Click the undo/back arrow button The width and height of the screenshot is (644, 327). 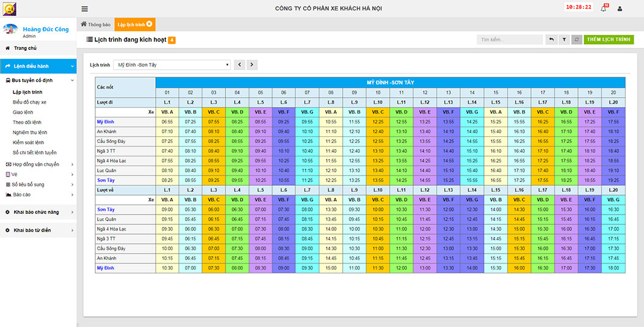[551, 40]
